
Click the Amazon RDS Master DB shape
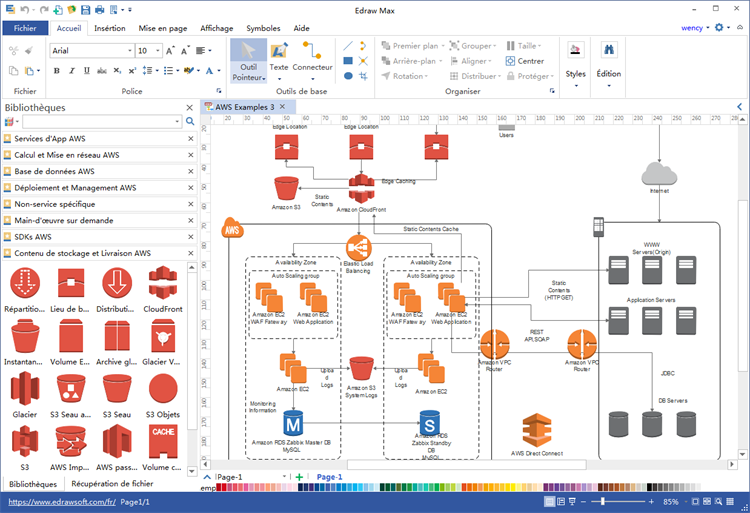tap(293, 423)
